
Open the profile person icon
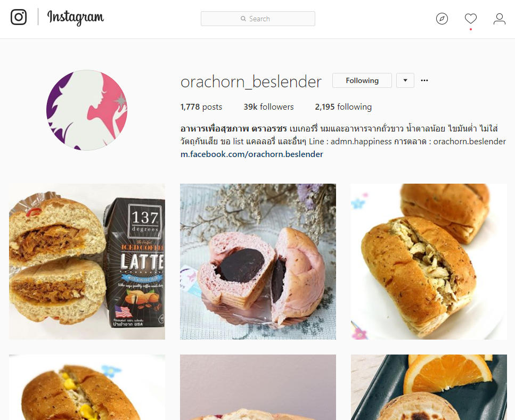(x=499, y=19)
